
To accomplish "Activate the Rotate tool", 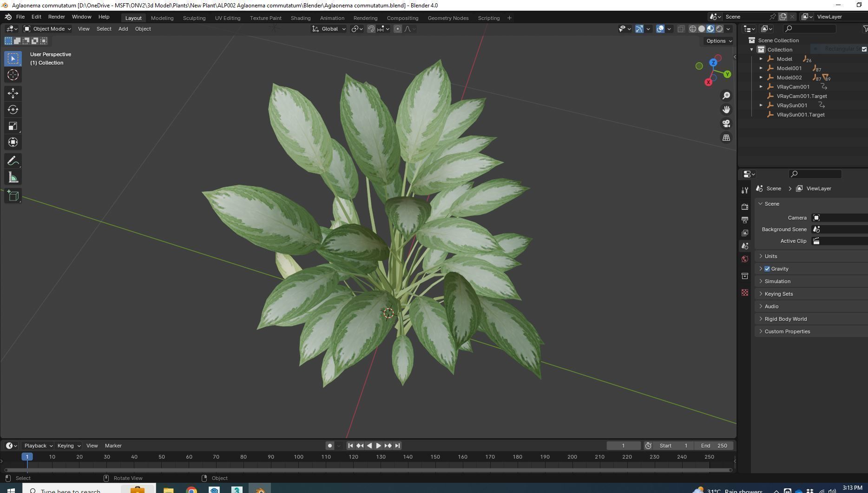I will 13,110.
